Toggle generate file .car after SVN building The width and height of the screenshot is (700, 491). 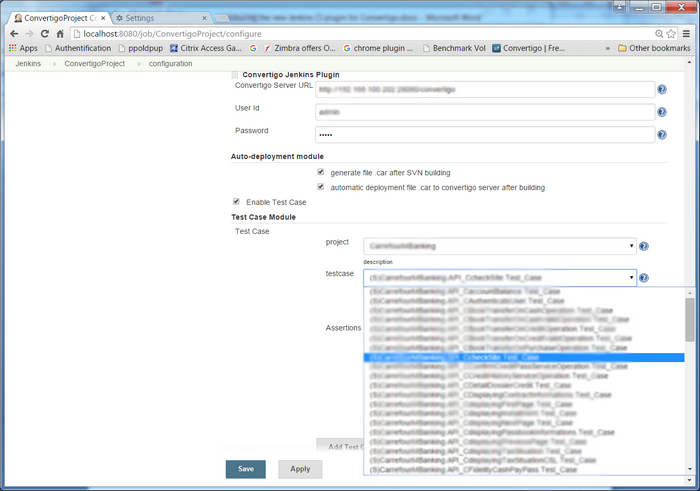click(321, 172)
